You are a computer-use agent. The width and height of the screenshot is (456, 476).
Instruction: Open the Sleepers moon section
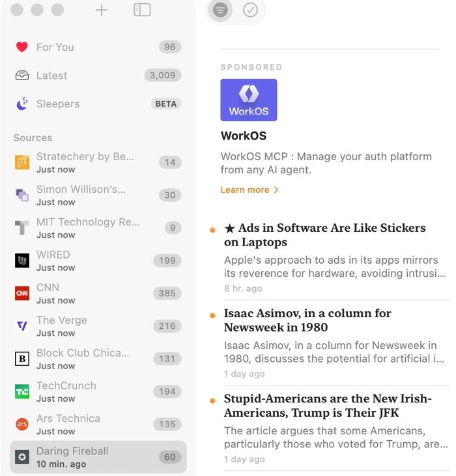pos(98,104)
